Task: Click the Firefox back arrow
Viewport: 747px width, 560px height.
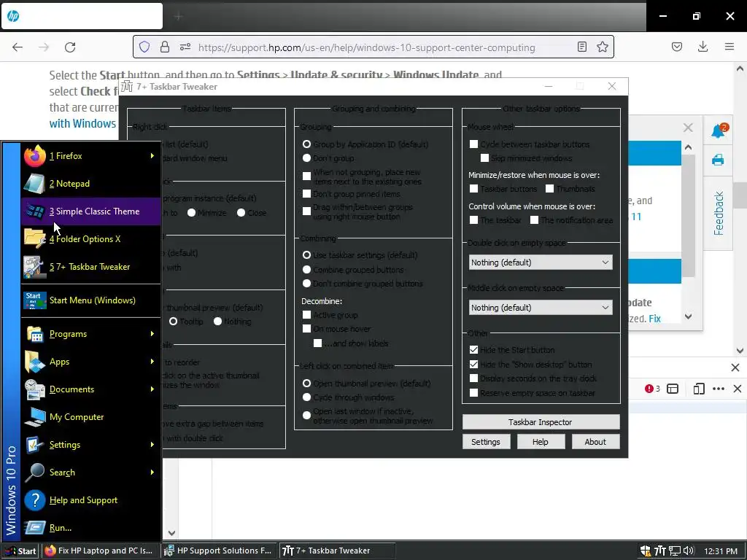Action: 18,47
